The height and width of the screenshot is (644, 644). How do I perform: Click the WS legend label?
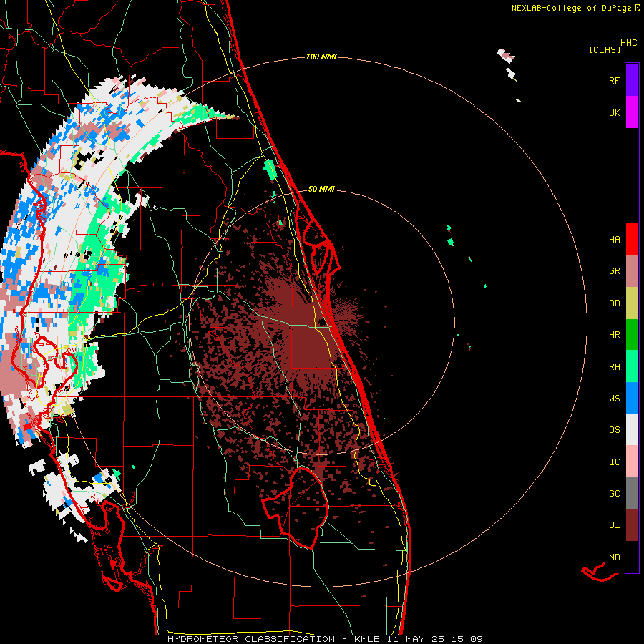pos(614,399)
